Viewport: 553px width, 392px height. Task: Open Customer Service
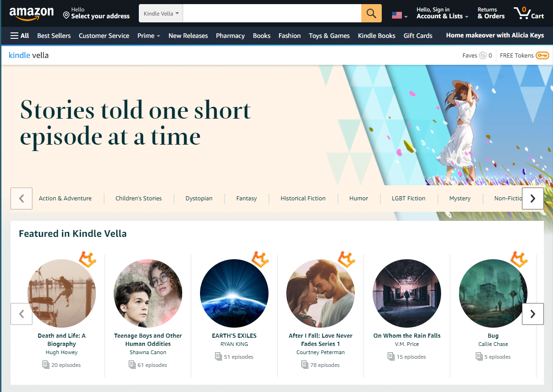(104, 36)
